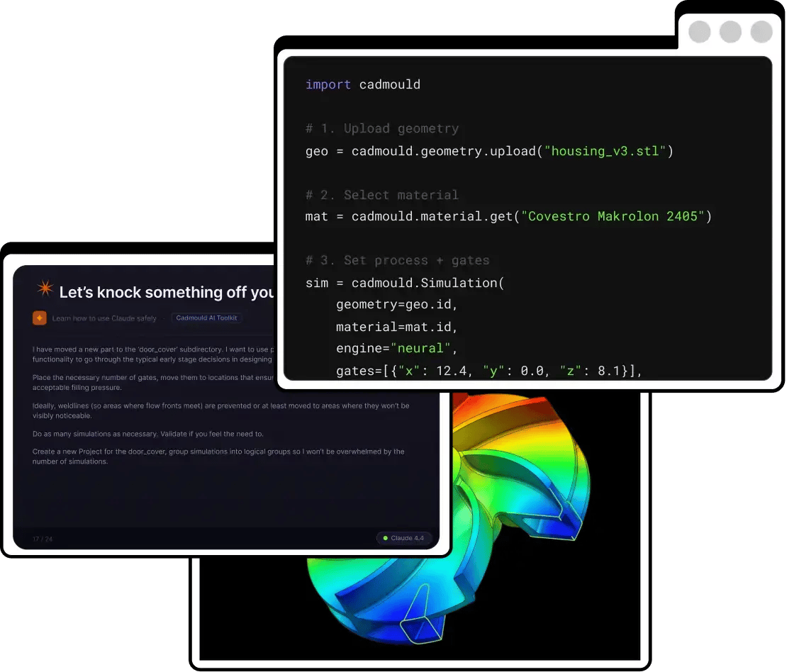Click the engine="neural" code line
The width and height of the screenshot is (794, 672).
point(397,349)
